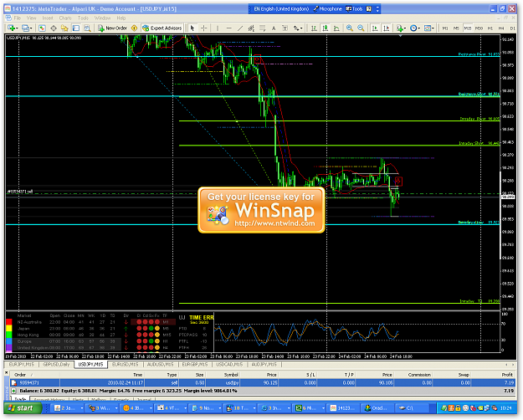Select the Trendline drawing tool
This screenshot has height=420, width=523.
coord(240,28)
